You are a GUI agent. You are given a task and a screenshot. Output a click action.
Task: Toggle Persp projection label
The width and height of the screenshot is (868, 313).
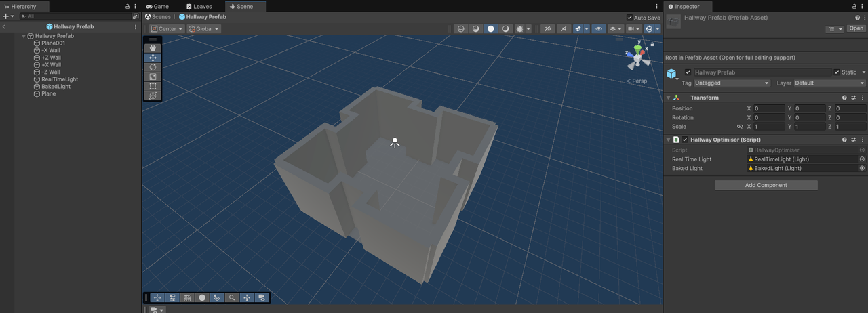[x=637, y=81]
